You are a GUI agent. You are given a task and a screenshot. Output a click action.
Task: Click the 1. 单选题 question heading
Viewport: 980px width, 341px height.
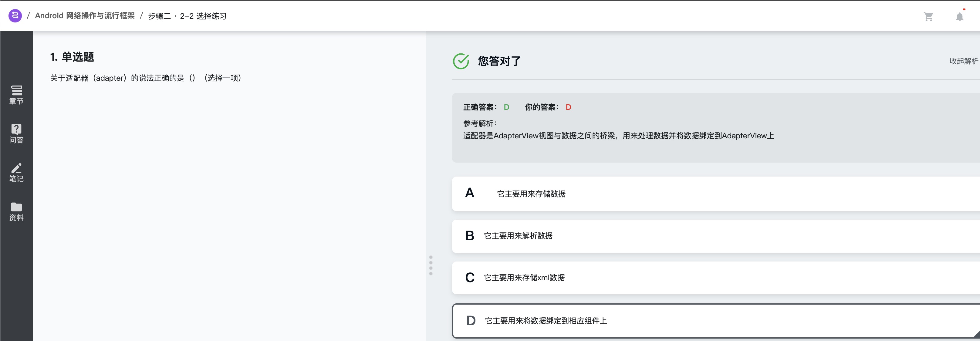coord(72,57)
